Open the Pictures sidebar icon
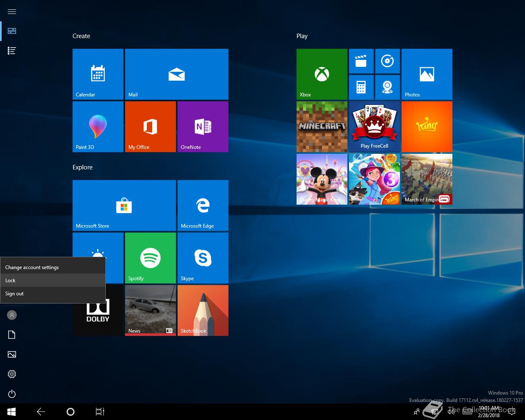 12,354
